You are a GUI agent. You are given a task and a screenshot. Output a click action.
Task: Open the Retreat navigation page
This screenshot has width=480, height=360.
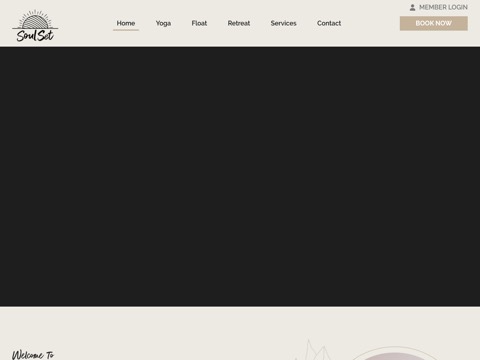(239, 23)
